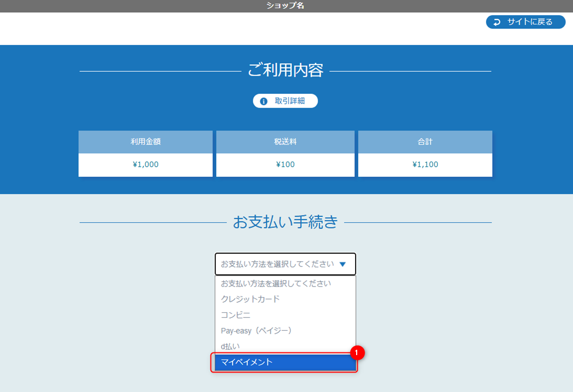
Task: Click the 利用金額 column header
Action: tap(145, 141)
